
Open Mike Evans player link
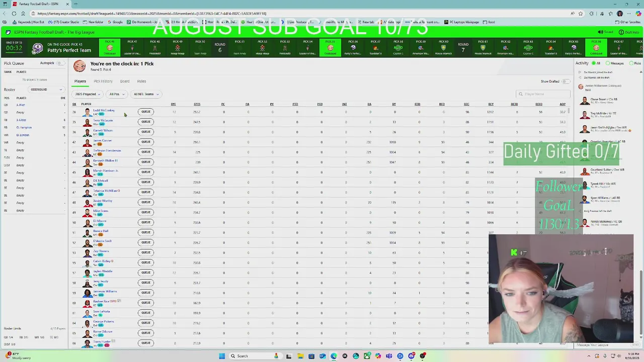[101, 211]
